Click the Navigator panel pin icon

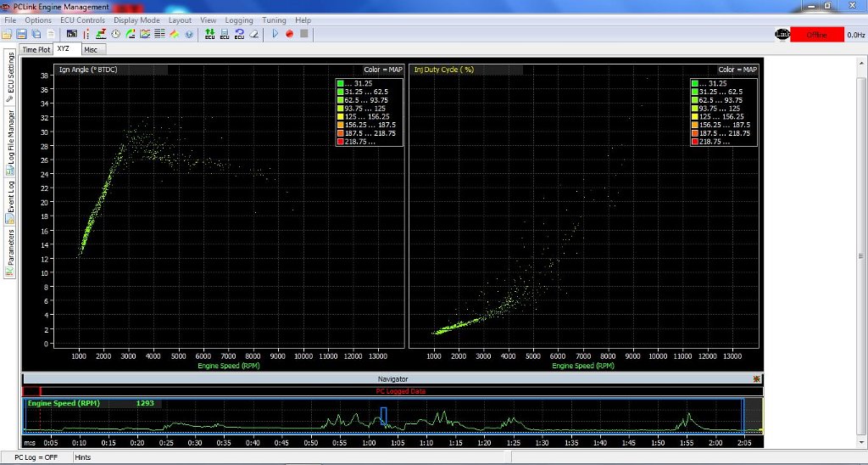pos(757,379)
